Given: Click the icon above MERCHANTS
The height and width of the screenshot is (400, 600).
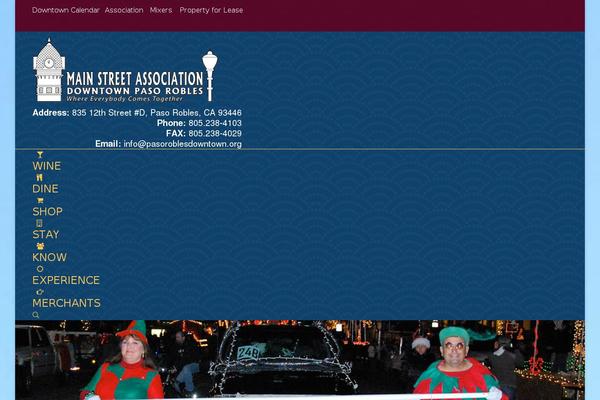Looking at the screenshot, I should pos(40,292).
